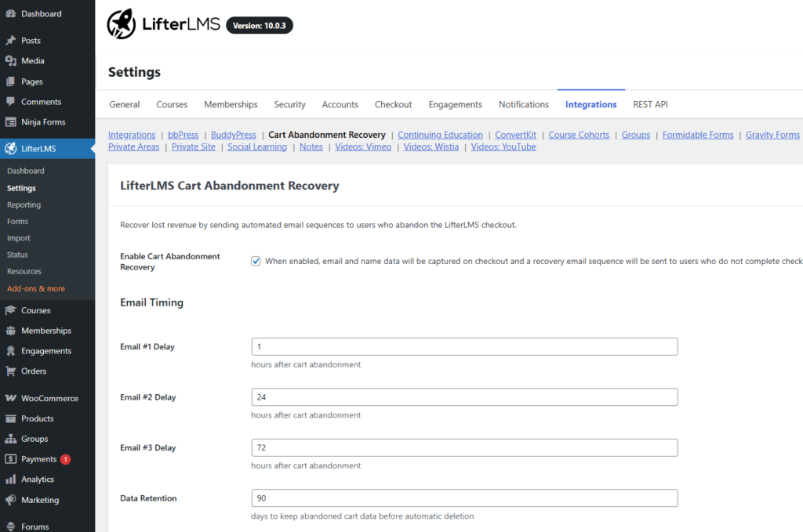Screen dimensions: 803x532
Task: Open the Videos: Vimeo link
Action: point(363,147)
